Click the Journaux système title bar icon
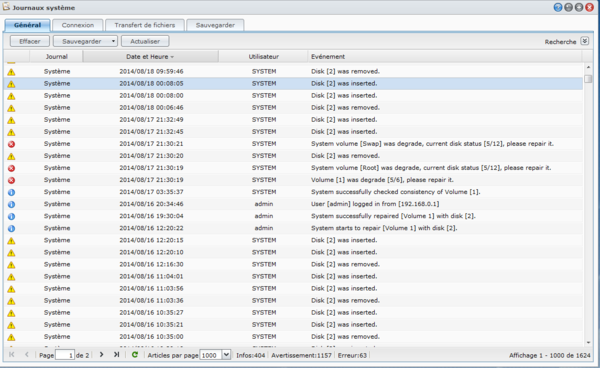The image size is (600, 368). (6, 7)
